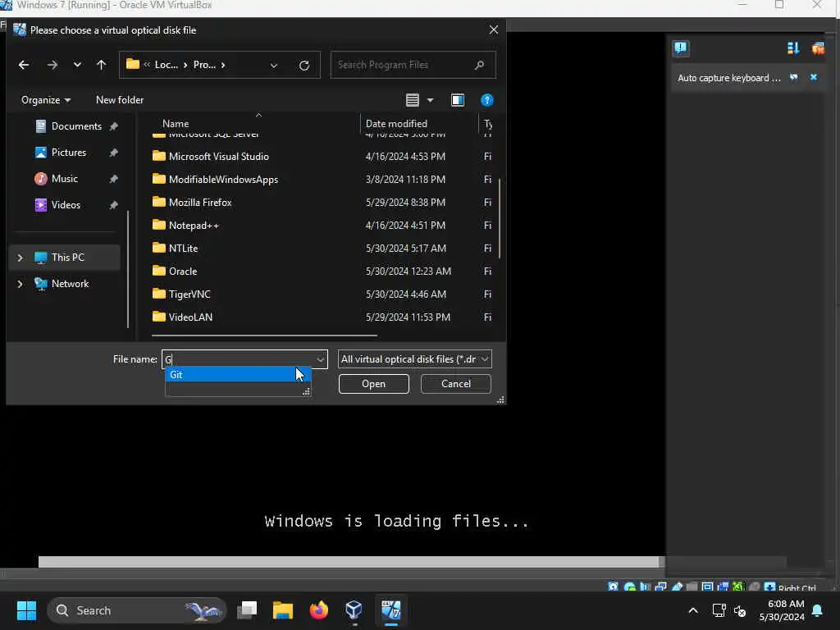
Task: Select the TigerVNC folder
Action: pos(189,294)
